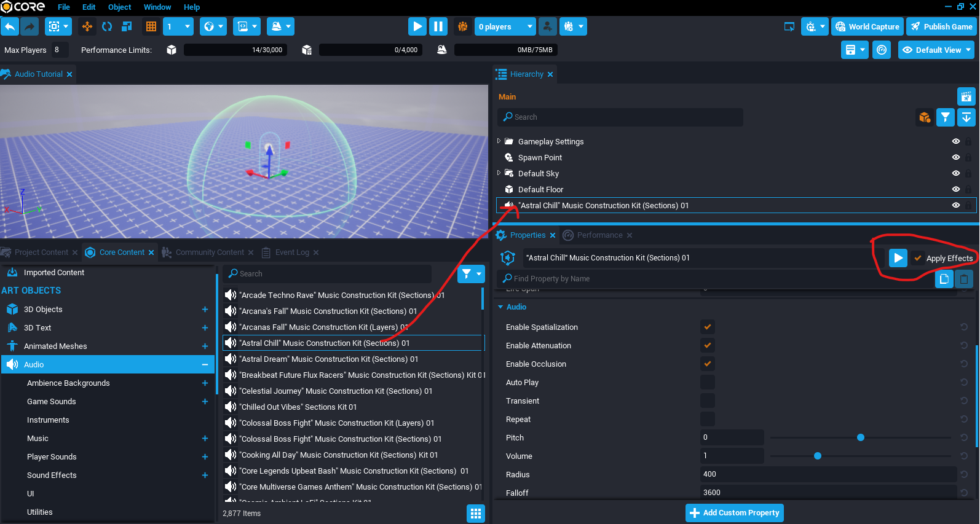Screen dimensions: 980x524
Task: Toggle Enable Attenuation checkbox
Action: 708,345
